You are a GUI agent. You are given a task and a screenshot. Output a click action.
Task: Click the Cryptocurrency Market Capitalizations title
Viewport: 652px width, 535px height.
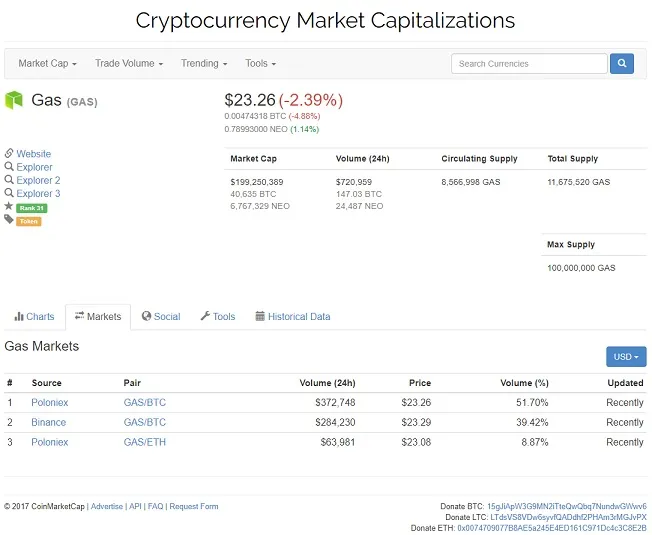pos(325,21)
